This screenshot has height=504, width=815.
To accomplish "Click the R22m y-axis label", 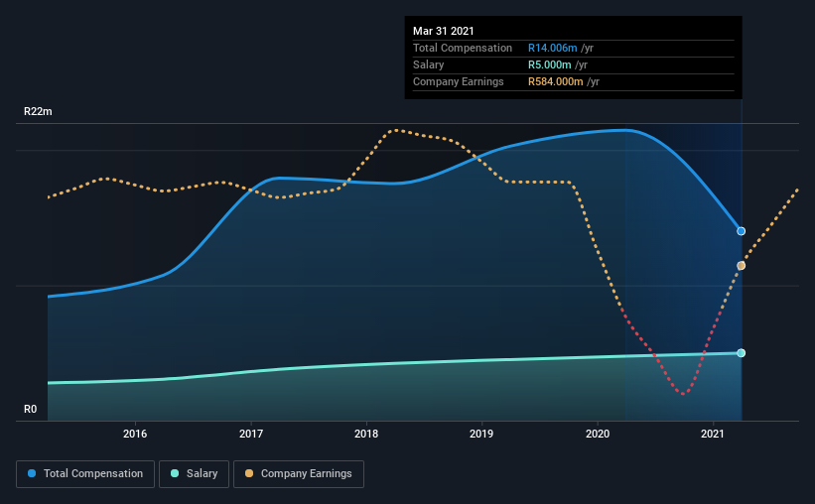I will point(38,111).
